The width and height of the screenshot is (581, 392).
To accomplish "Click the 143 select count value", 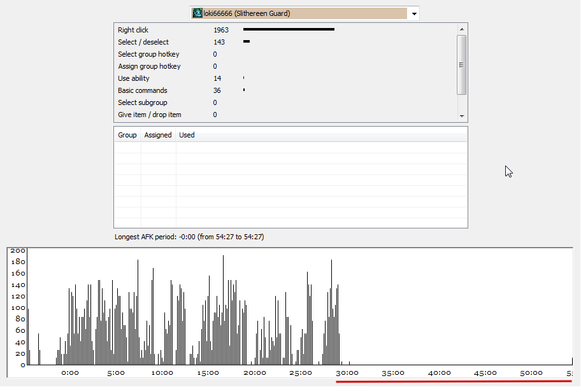I will point(219,42).
